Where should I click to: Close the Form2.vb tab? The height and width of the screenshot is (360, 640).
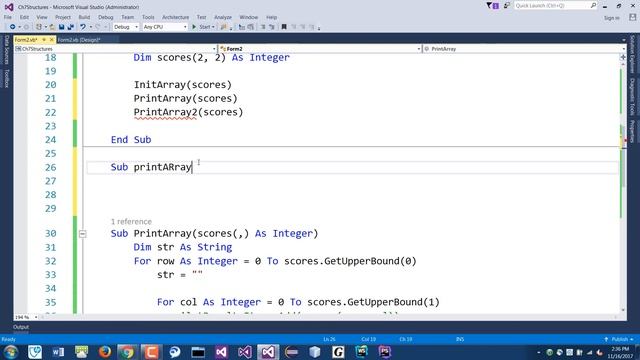coord(51,40)
